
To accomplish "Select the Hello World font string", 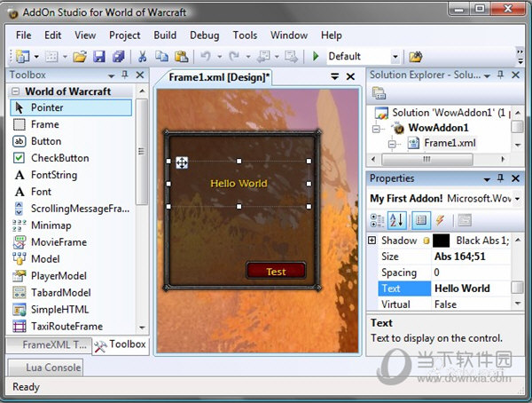I will coord(239,184).
